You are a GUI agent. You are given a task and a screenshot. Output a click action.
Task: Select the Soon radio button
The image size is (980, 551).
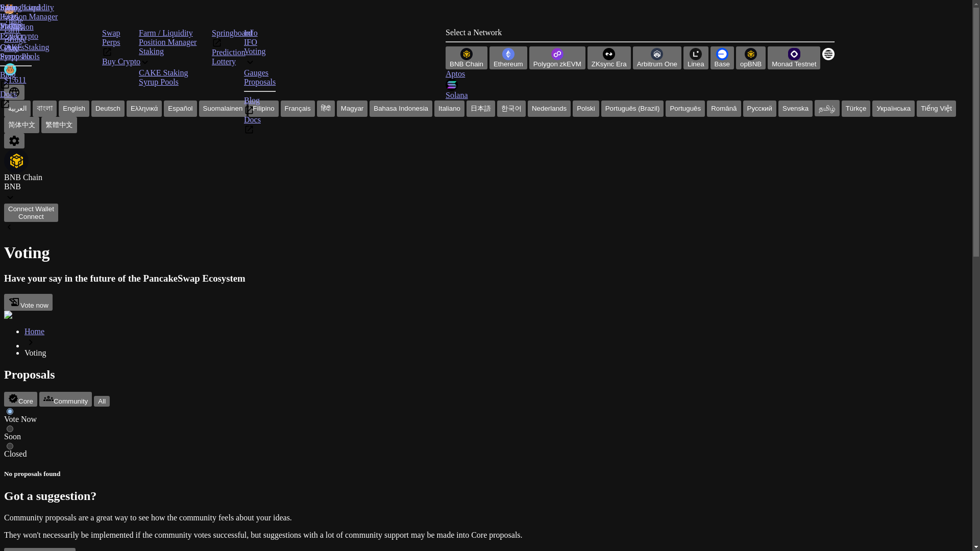pos(10,429)
